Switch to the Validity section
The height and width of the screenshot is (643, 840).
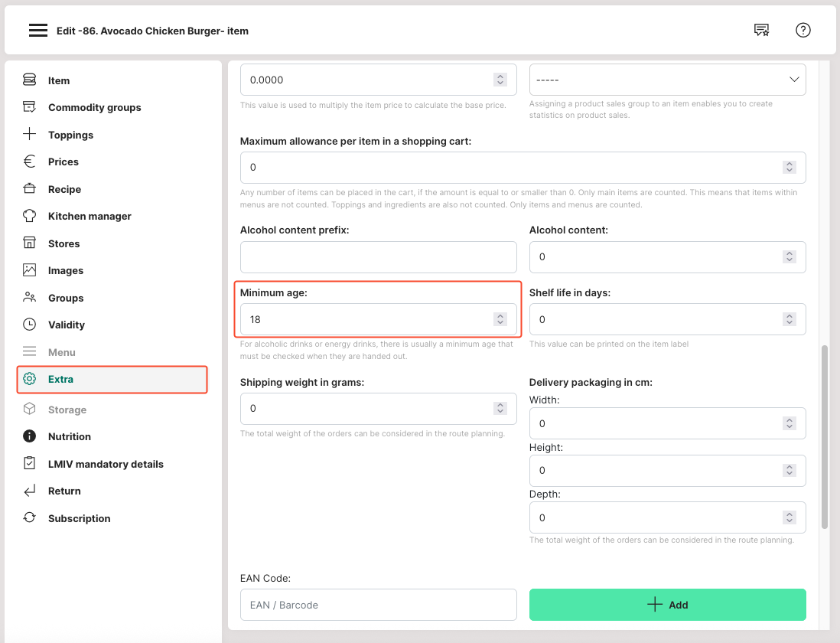coord(67,325)
